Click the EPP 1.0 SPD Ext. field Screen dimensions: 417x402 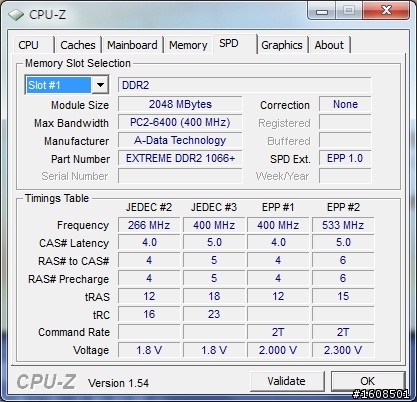(x=345, y=158)
